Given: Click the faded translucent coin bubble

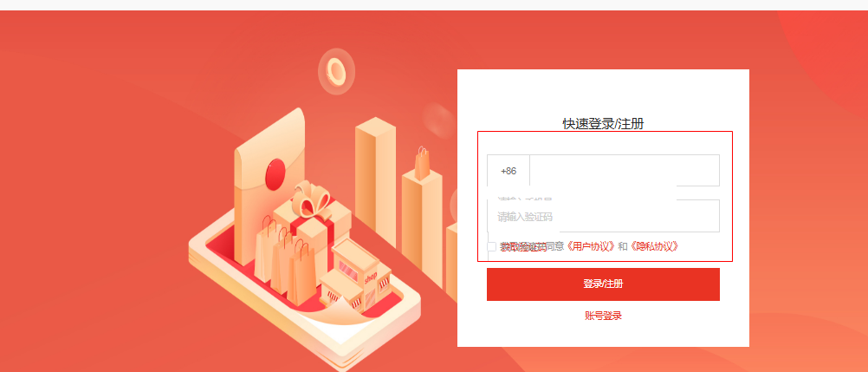Looking at the screenshot, I should (x=439, y=121).
